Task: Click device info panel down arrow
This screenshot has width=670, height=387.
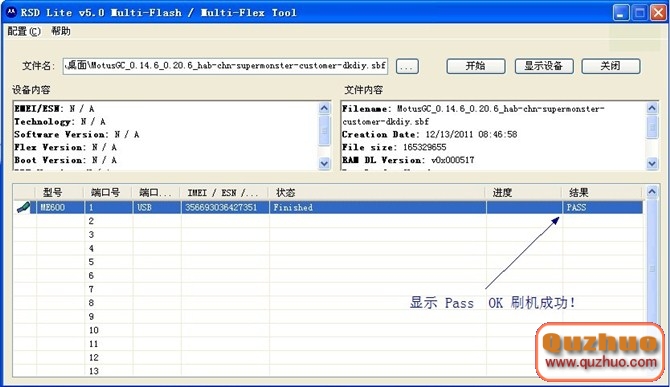Action: 324,163
